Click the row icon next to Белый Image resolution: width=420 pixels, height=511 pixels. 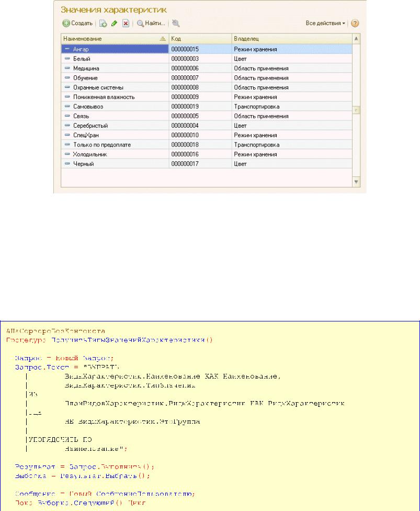[x=67, y=58]
